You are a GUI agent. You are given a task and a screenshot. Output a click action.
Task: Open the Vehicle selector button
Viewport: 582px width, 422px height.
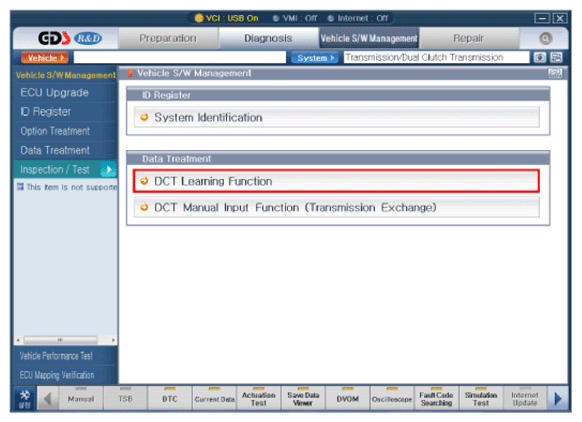pos(45,58)
